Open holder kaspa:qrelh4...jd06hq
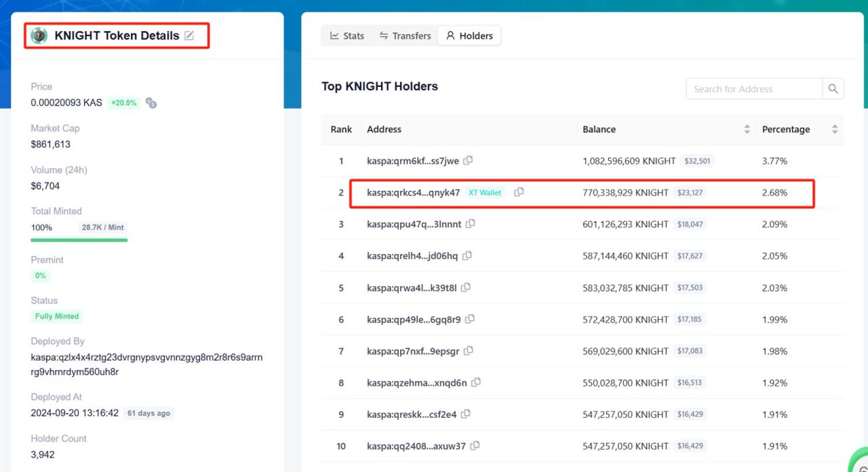Viewport: 868px width, 472px height. [x=412, y=256]
